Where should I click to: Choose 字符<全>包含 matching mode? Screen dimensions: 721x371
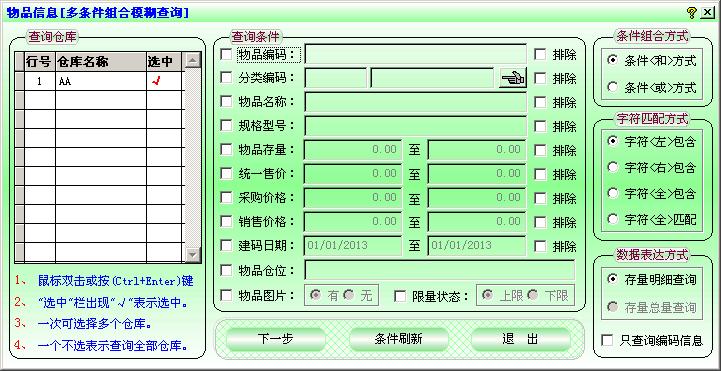(x=612, y=193)
